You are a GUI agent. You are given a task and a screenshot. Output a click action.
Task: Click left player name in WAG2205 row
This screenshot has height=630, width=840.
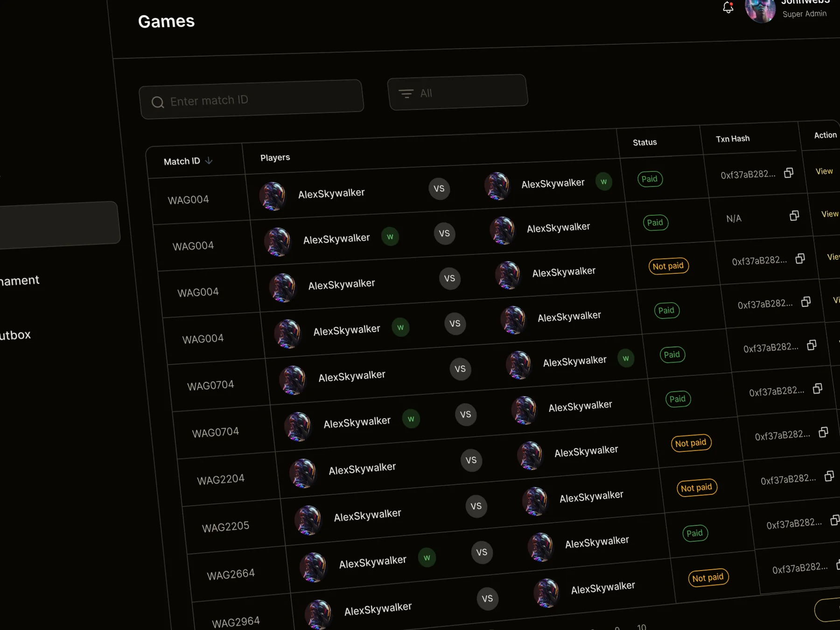pyautogui.click(x=367, y=515)
